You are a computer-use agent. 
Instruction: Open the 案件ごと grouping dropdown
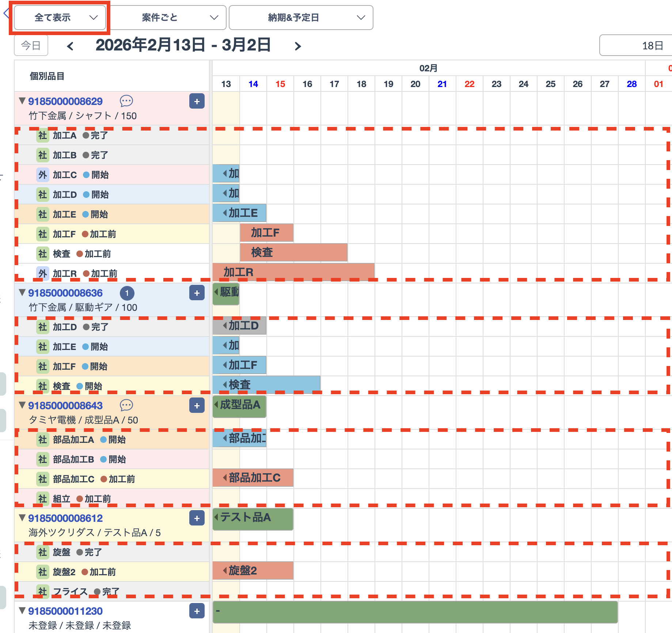[168, 18]
